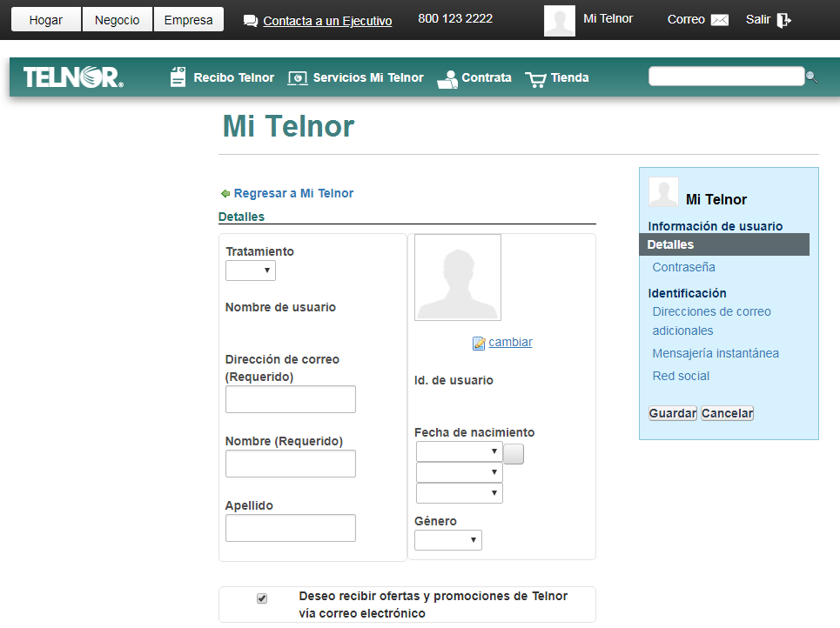Click the Identificación heading
The image size is (840, 628).
pos(688,293)
